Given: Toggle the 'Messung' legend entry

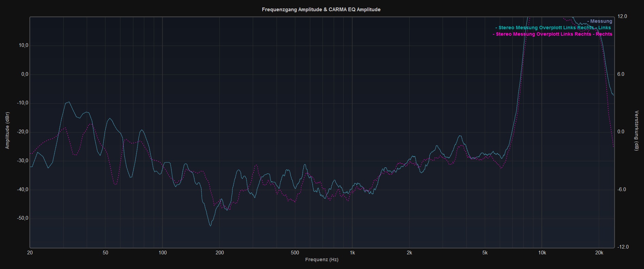Looking at the screenshot, I should click(601, 21).
